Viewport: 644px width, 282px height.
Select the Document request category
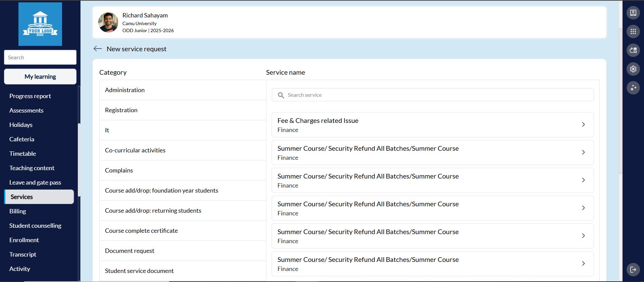click(129, 251)
